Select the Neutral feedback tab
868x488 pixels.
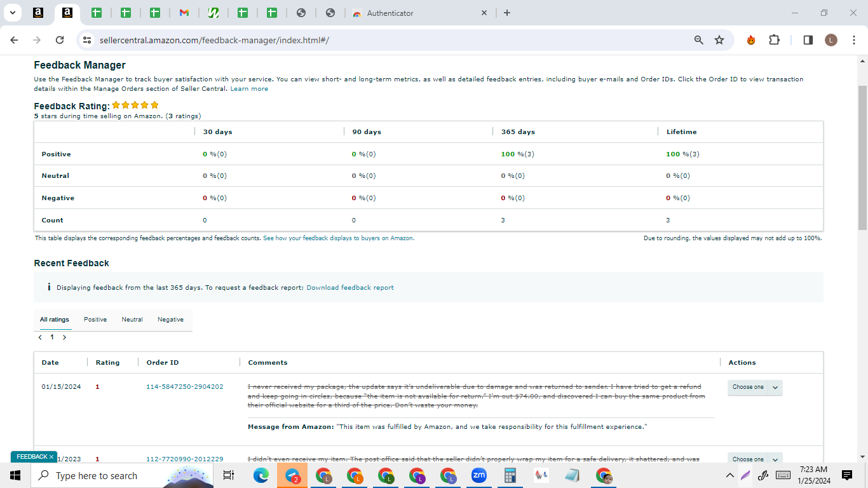pos(132,320)
